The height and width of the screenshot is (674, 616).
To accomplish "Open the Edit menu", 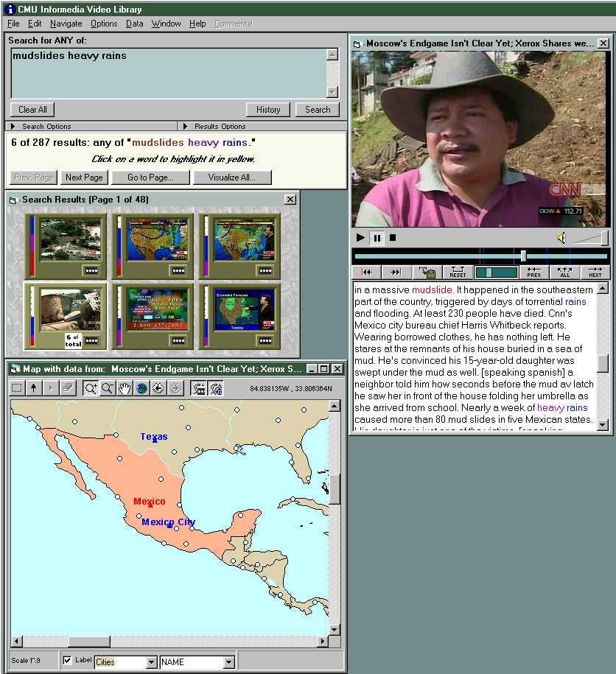I will (35, 24).
